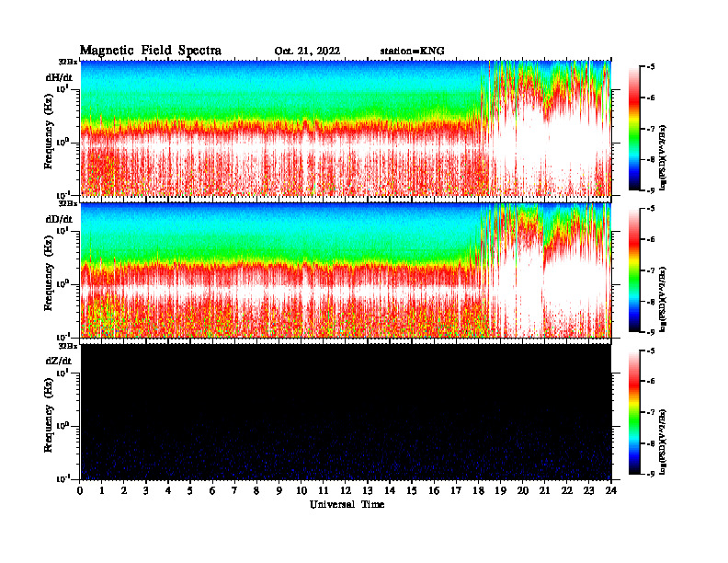
Task: Click hour 6 on the time axis
Action: [x=212, y=490]
